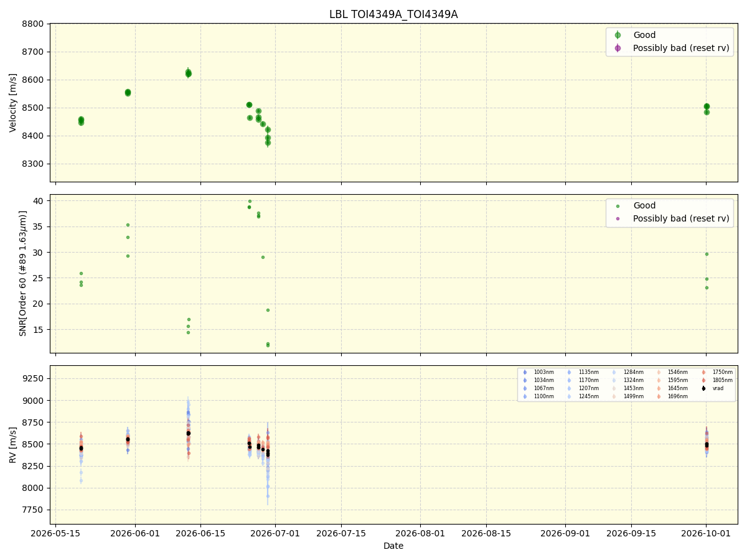Click the 2026-05-15 date tick label
The image size is (747, 560).
tap(56, 533)
